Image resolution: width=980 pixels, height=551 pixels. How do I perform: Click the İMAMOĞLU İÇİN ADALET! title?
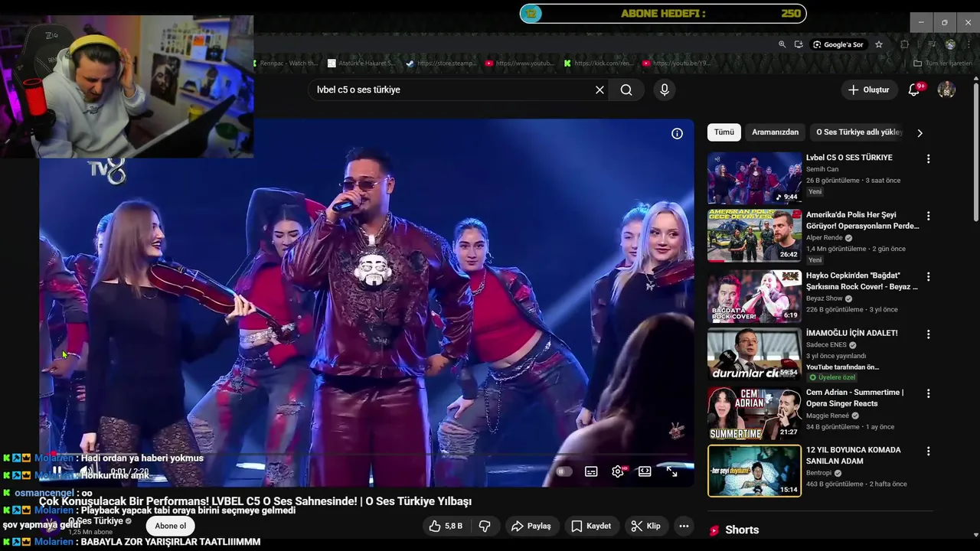pos(851,333)
